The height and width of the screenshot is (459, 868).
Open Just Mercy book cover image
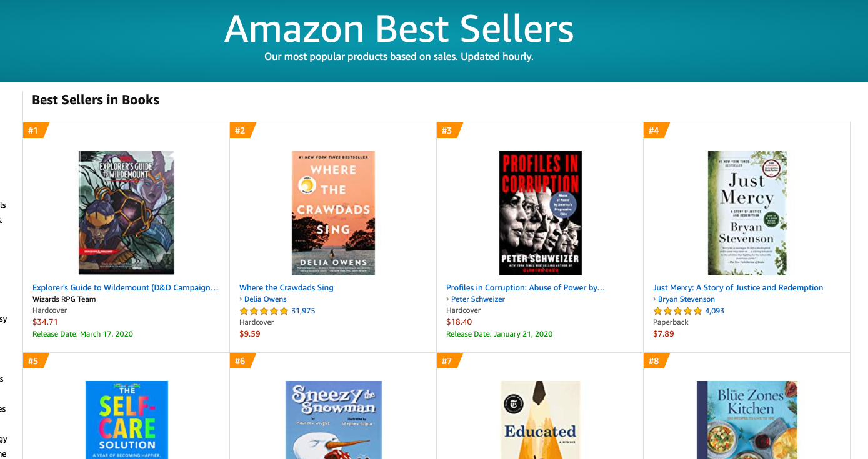pyautogui.click(x=747, y=212)
